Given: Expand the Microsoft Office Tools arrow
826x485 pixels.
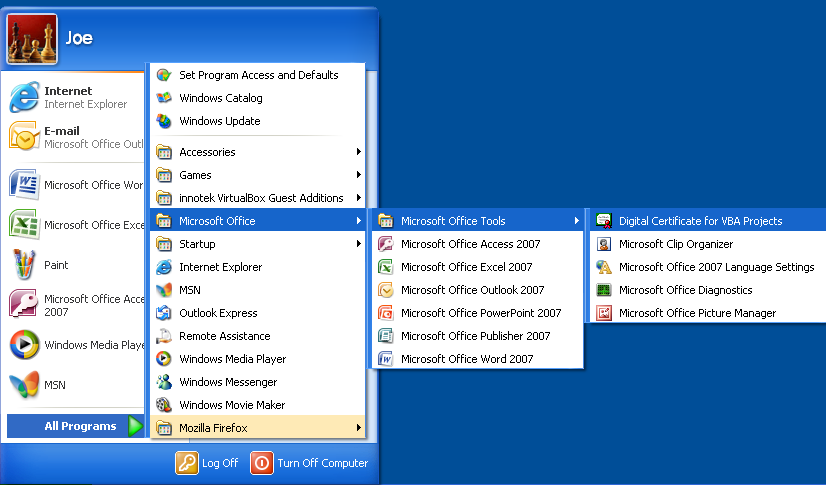Looking at the screenshot, I should point(577,221).
